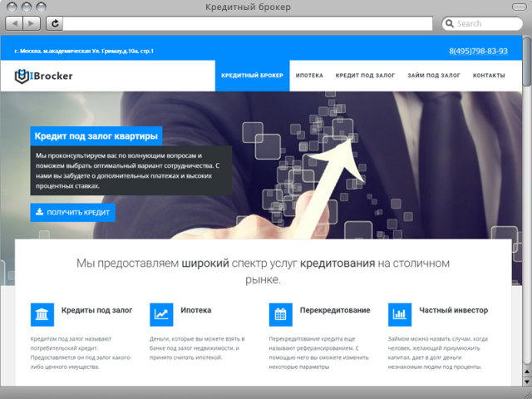Open the Ипотека service heading
The width and height of the screenshot is (532, 399).
(196, 310)
